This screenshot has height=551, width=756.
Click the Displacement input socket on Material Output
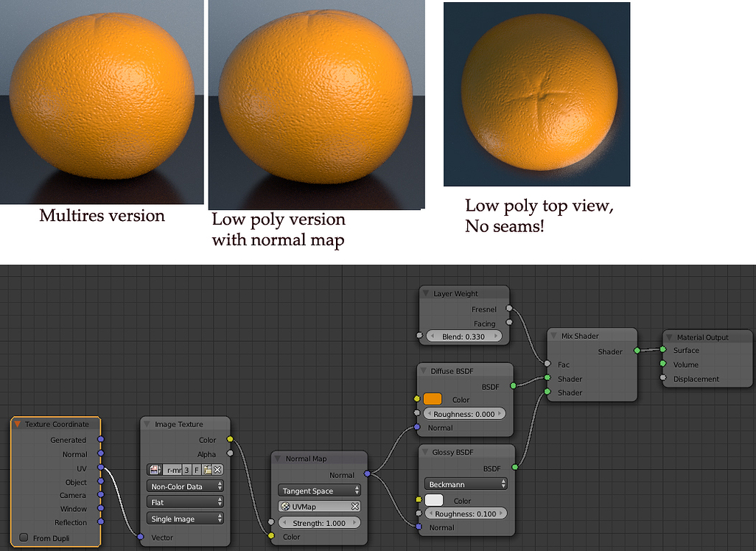coord(663,378)
